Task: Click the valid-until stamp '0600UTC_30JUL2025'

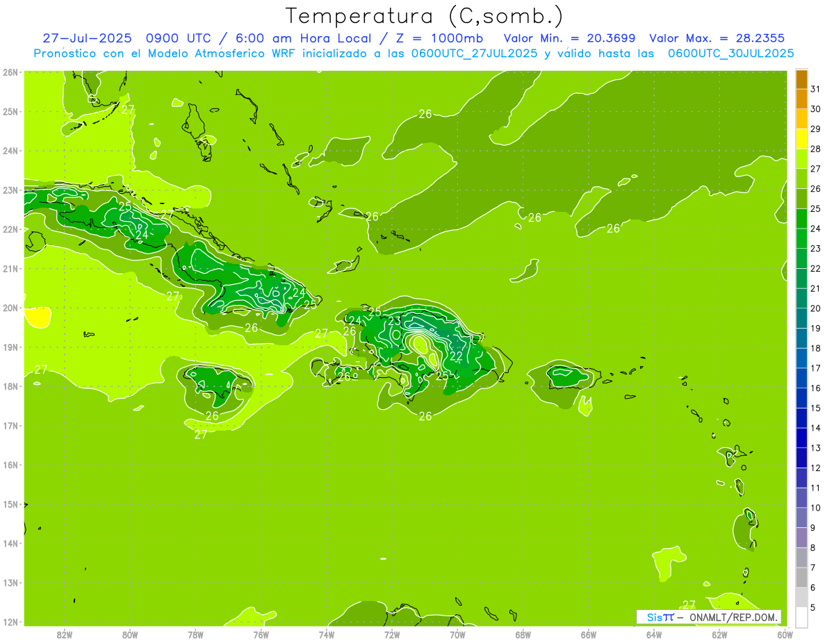Action: pyautogui.click(x=730, y=53)
